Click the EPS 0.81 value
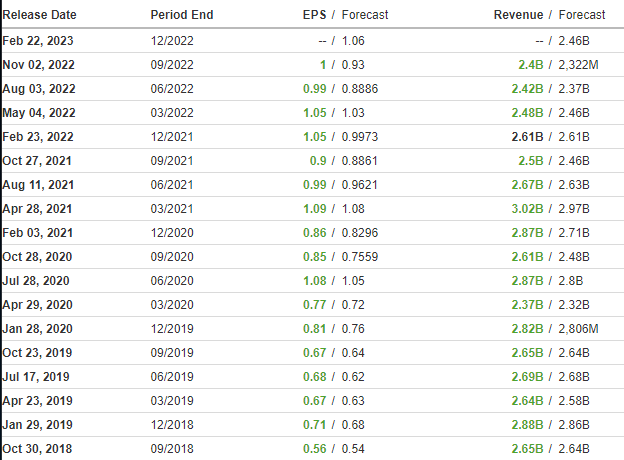 coord(315,329)
